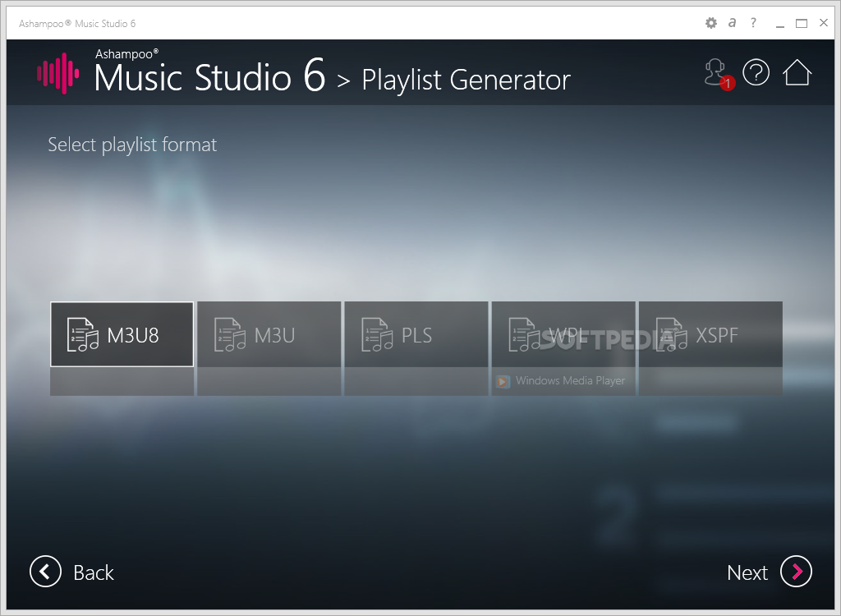
Task: Close the Music Studio window
Action: (x=824, y=22)
